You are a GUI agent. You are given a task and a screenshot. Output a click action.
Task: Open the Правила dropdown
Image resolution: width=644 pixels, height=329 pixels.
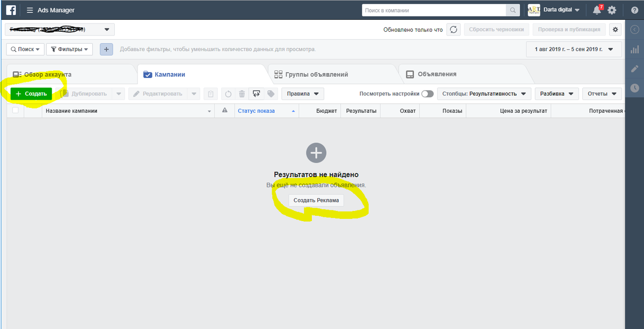[x=303, y=94]
